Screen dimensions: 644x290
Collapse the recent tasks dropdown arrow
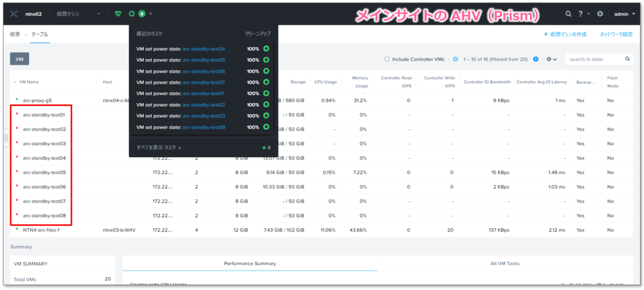click(151, 13)
